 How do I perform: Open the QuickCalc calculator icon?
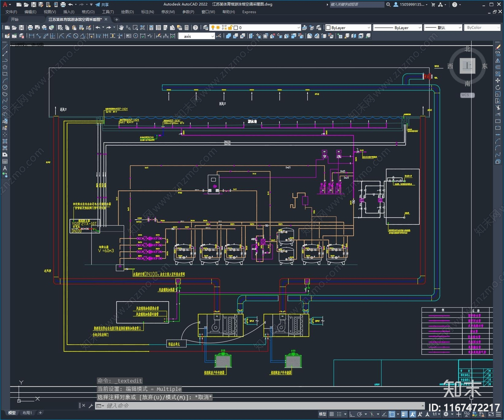(x=186, y=28)
